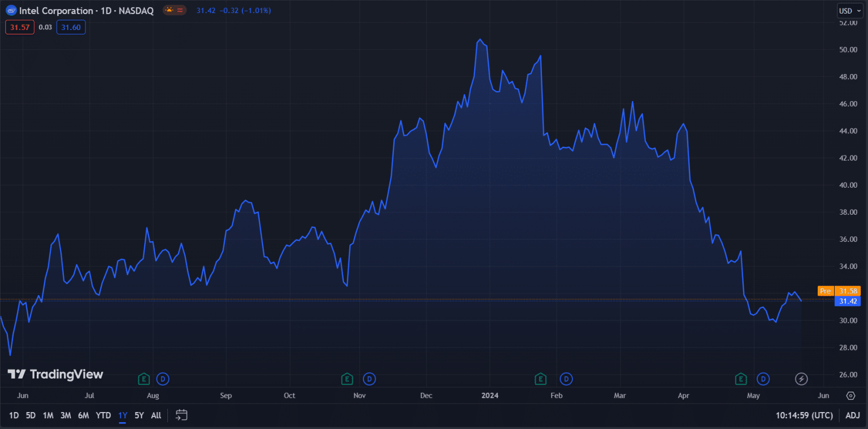The image size is (868, 429).
Task: Open the earnings E marker near May
Action: tap(740, 379)
